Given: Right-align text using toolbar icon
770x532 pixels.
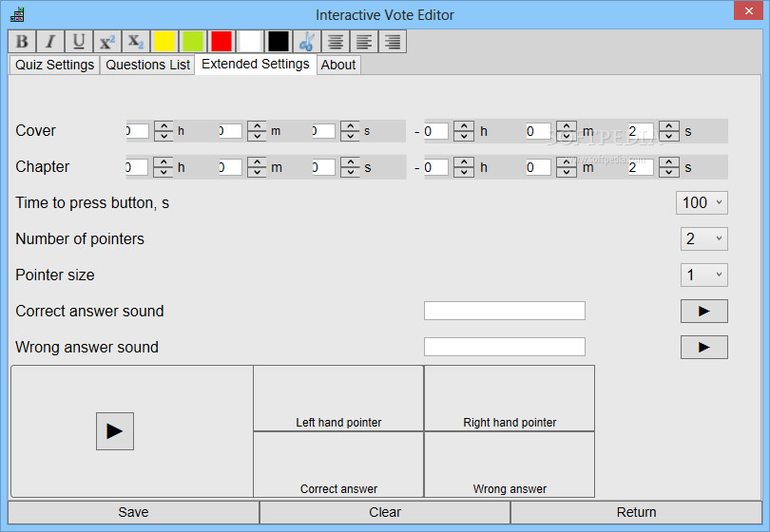Looking at the screenshot, I should [x=393, y=41].
